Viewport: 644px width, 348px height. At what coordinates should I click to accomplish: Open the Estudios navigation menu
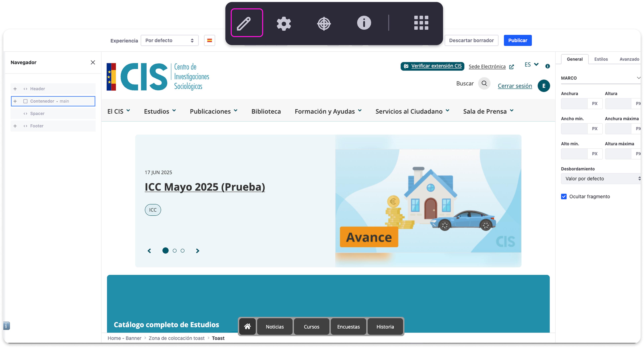point(160,111)
